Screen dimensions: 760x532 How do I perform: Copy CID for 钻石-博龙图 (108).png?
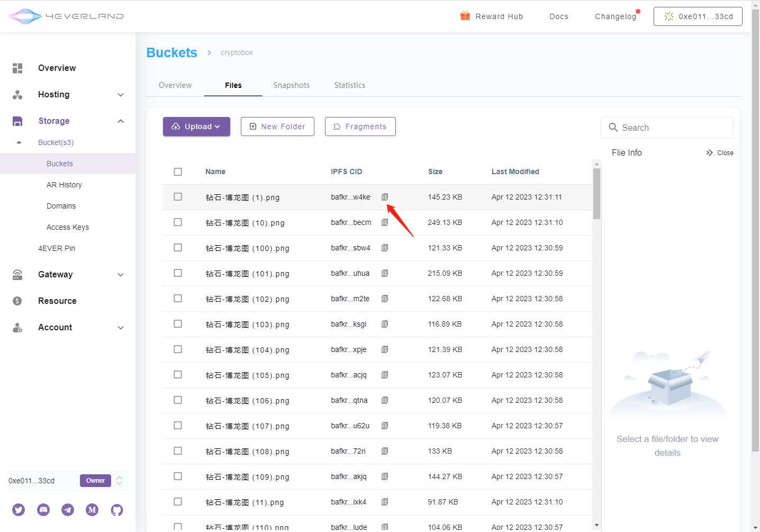tap(385, 451)
